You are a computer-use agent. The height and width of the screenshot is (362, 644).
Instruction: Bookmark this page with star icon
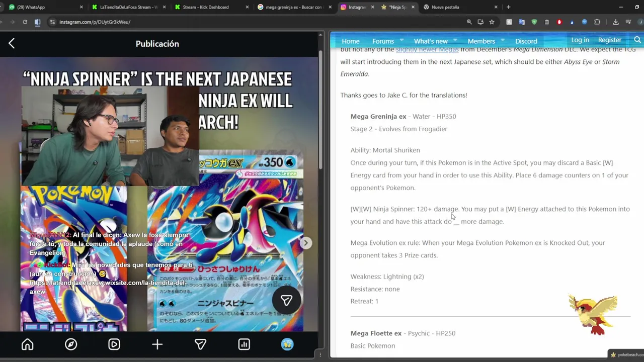492,22
